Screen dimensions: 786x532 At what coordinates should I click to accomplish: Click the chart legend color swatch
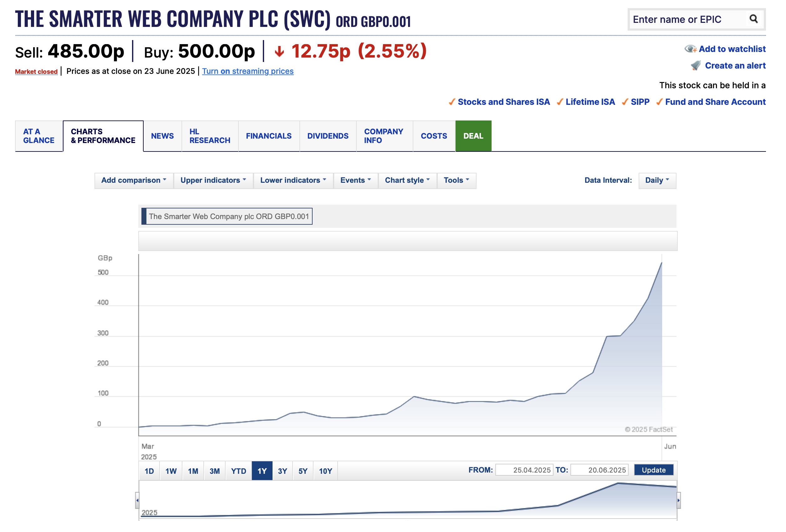coord(144,217)
